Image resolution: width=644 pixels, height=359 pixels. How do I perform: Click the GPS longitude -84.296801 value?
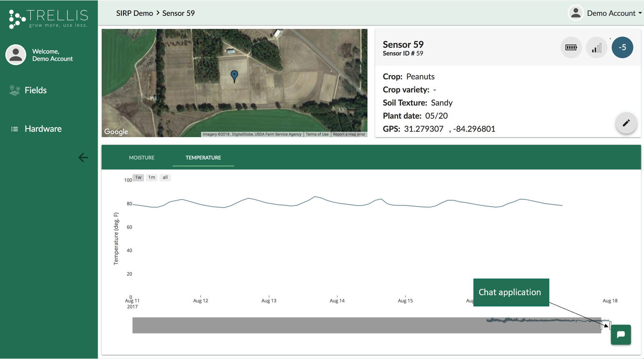click(474, 129)
